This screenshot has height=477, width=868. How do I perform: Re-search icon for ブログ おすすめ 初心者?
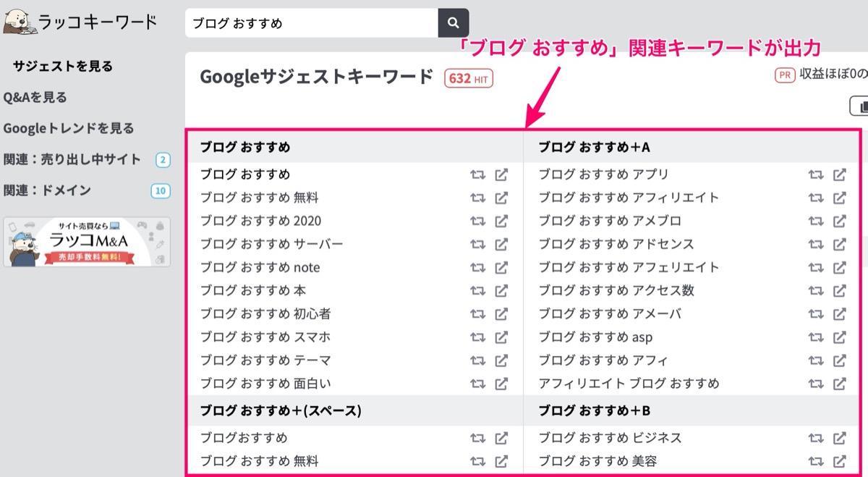(477, 313)
